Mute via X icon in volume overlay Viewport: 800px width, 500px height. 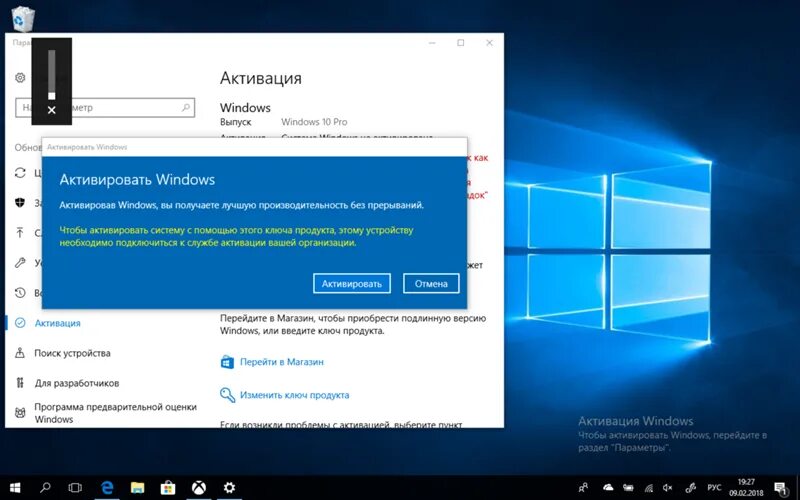point(52,110)
